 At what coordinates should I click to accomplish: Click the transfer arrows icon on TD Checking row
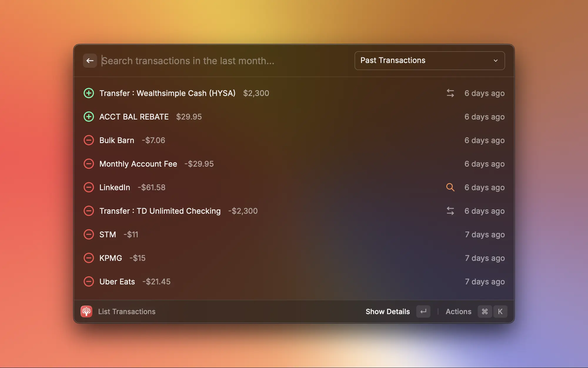[x=450, y=211]
